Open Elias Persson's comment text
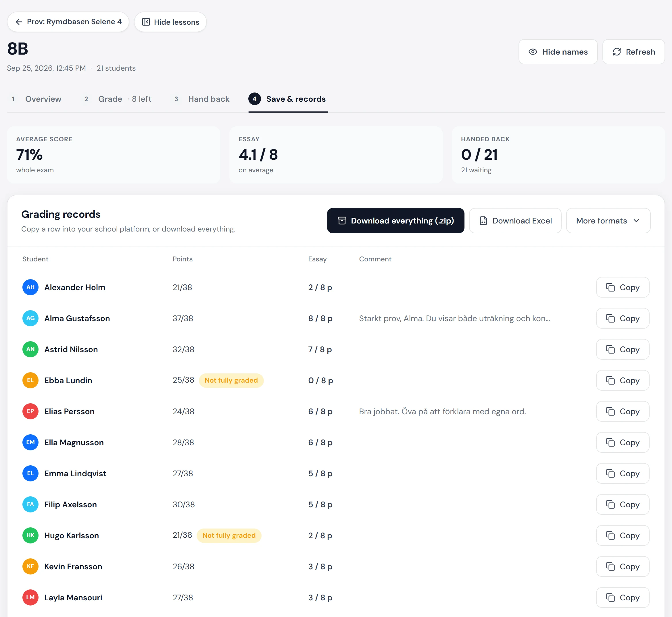Screen dimensions: 672x617 click(x=442, y=411)
